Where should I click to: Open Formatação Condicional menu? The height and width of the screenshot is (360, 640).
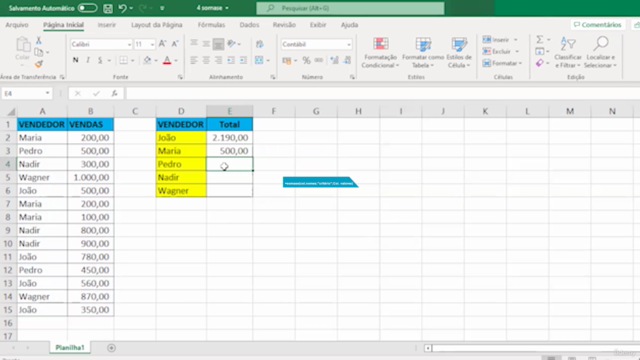click(380, 52)
